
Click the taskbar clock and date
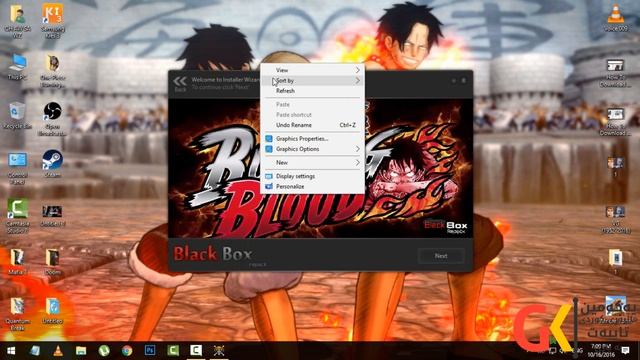pos(600,350)
